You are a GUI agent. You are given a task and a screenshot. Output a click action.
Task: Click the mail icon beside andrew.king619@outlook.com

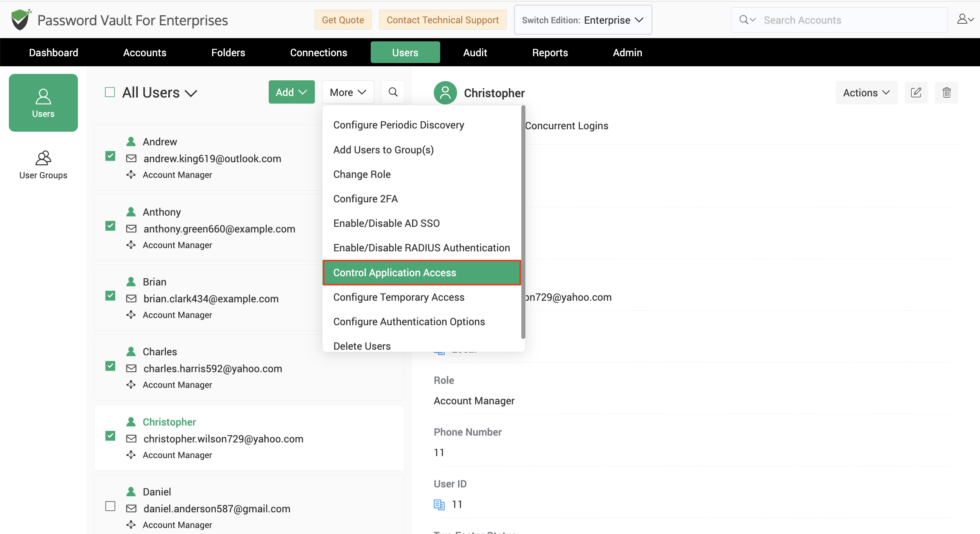pyautogui.click(x=131, y=159)
